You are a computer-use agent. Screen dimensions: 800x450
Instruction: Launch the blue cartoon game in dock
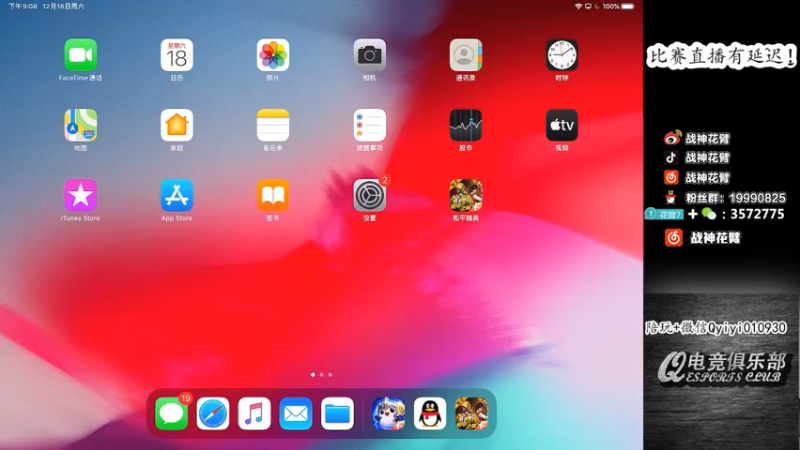[x=388, y=413]
